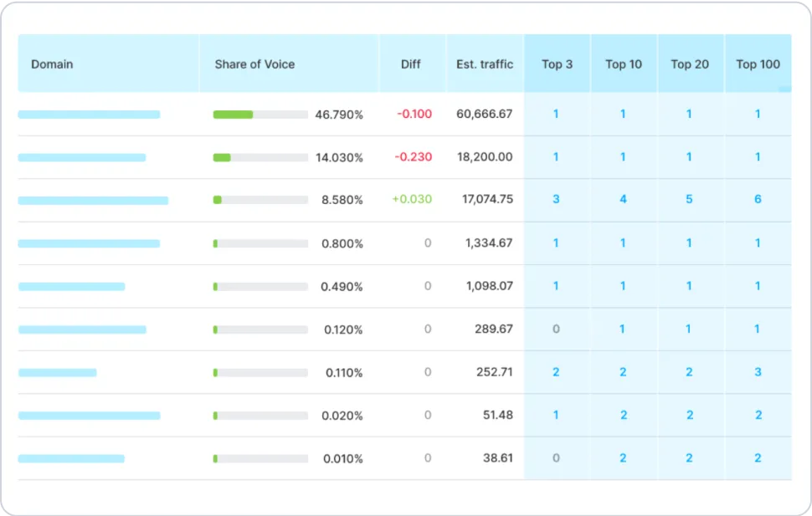812x516 pixels.
Task: Open the domain link in the 0.110% row
Action: tap(57, 372)
